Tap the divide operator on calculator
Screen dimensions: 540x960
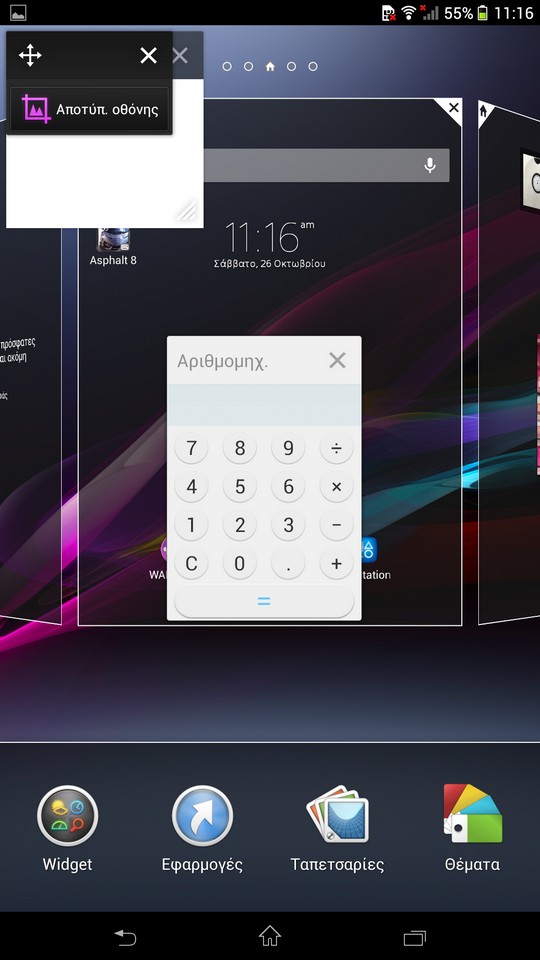pyautogui.click(x=336, y=449)
